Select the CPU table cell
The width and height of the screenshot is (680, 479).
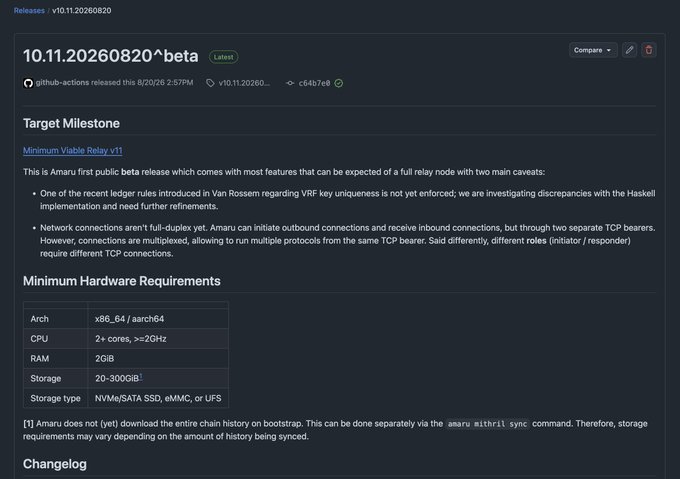pos(56,339)
